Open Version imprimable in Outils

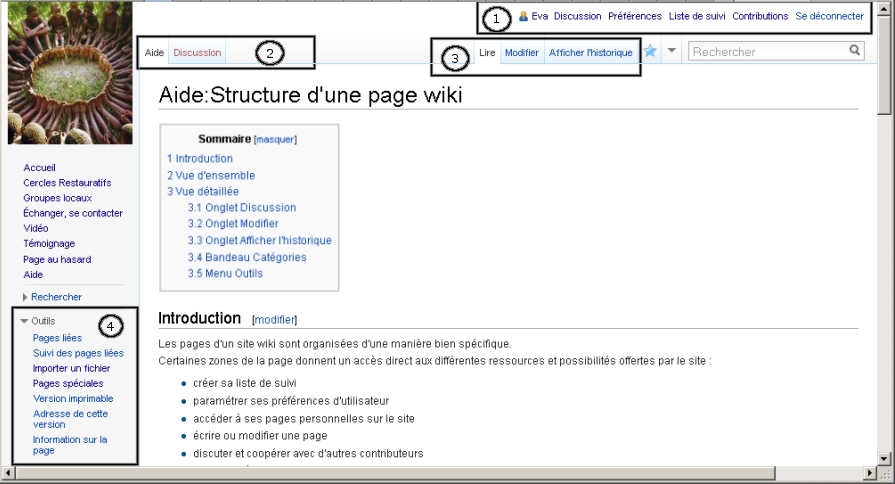(73, 398)
